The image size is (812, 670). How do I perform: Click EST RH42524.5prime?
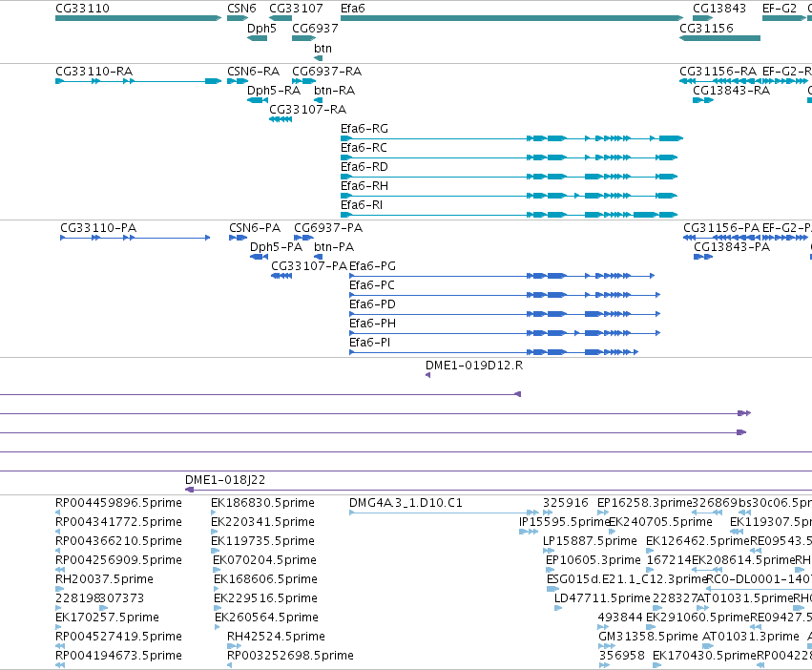[x=276, y=637]
